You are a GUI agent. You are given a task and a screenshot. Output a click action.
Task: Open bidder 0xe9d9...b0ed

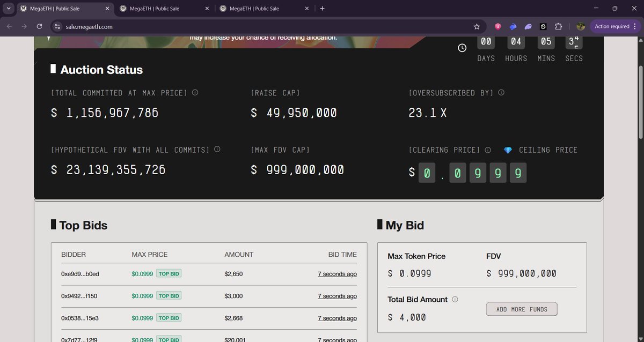(80, 274)
